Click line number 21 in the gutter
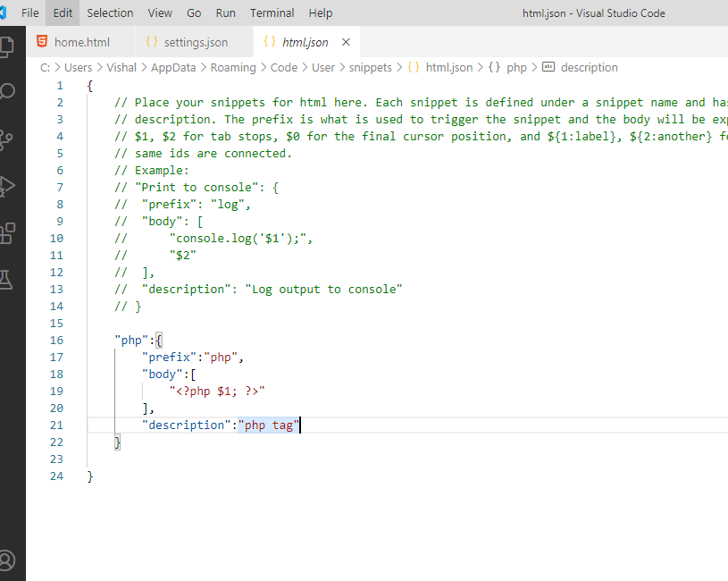This screenshot has width=728, height=581. (56, 424)
